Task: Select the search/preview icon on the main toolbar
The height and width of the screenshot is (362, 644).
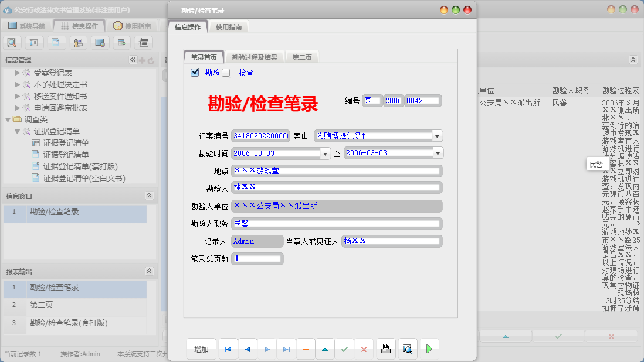Action: (12, 42)
